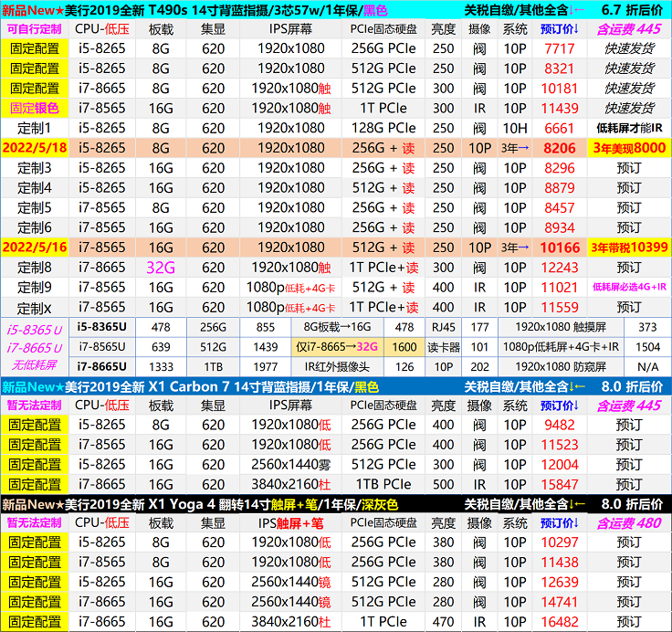Select the 8G板载→16G upgrade cell
The image size is (672, 632).
tap(336, 327)
